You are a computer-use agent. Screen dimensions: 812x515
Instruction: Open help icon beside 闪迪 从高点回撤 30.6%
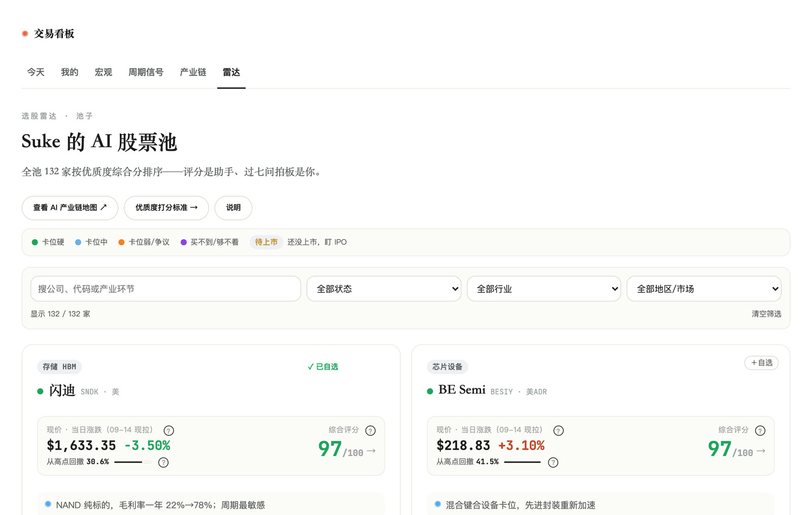pos(163,462)
